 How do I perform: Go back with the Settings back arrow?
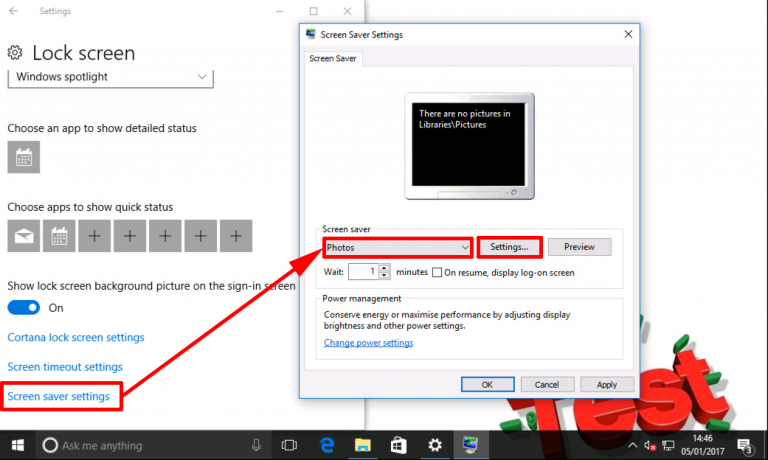click(14, 11)
